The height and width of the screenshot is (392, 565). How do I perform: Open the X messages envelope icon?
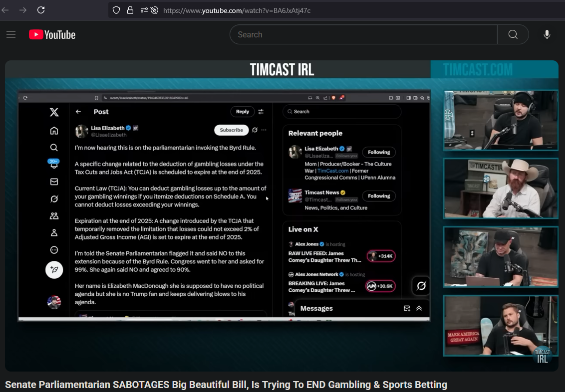tap(54, 182)
